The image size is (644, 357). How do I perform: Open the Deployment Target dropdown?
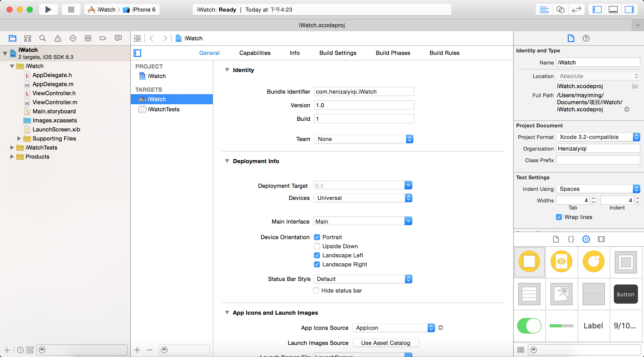(408, 185)
